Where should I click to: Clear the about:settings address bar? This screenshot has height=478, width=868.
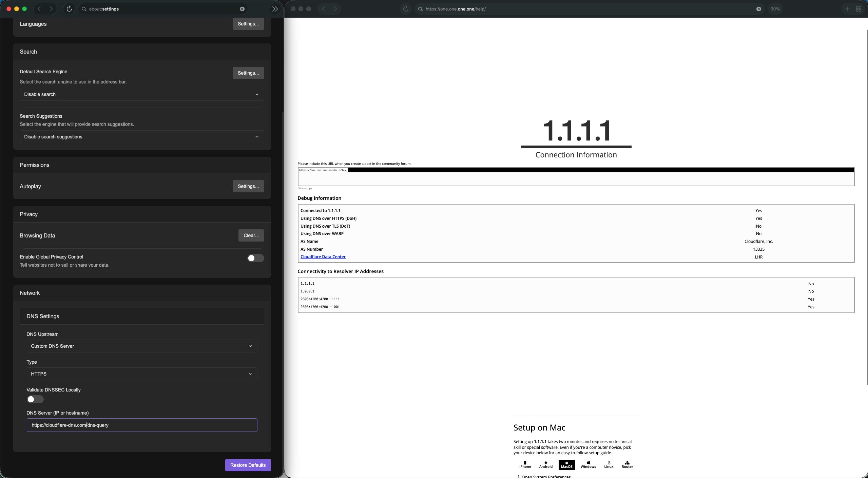tap(242, 9)
